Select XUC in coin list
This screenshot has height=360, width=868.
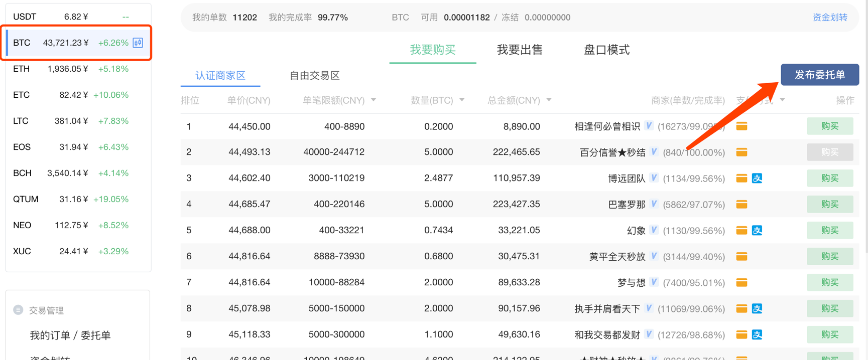(78, 251)
